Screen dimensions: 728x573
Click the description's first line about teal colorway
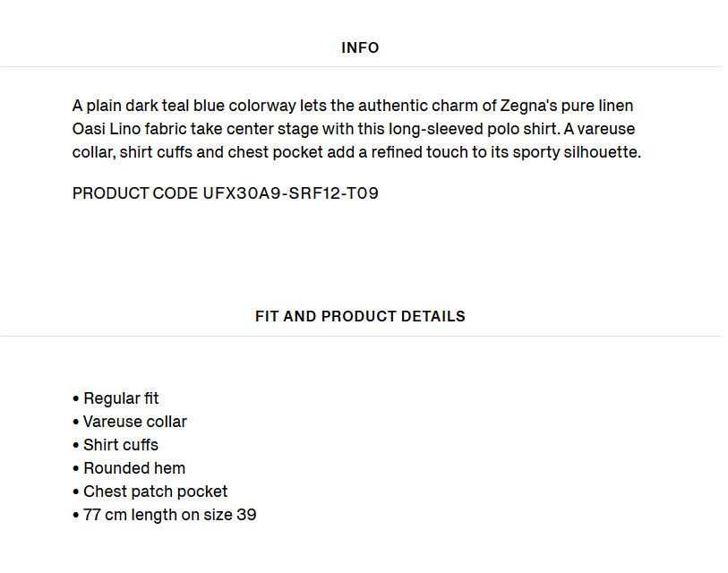[x=353, y=106]
